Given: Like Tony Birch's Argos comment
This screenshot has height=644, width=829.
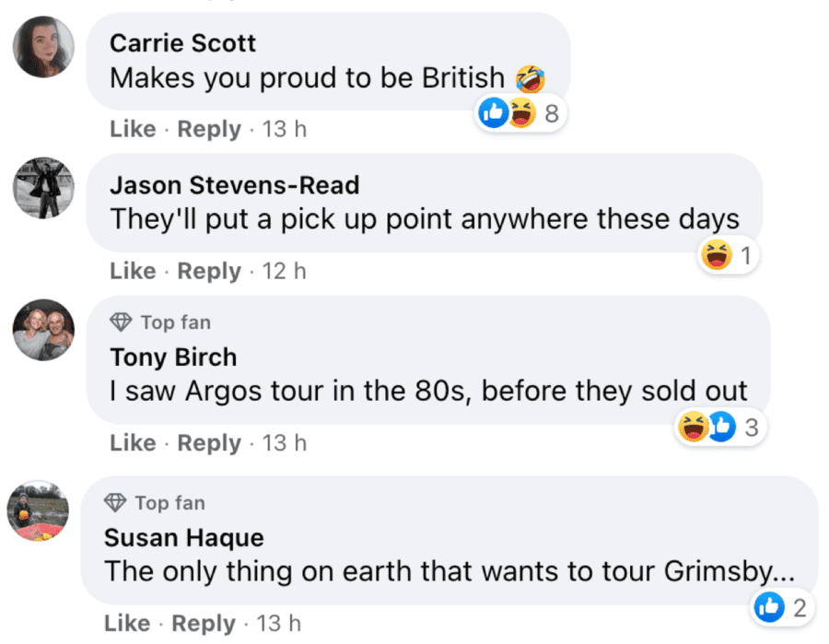Looking at the screenshot, I should [133, 443].
